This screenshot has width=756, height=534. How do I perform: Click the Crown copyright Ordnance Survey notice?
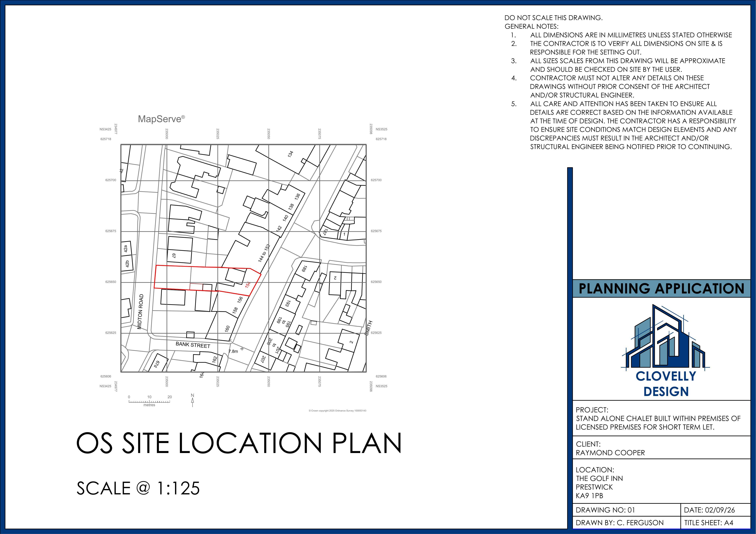coord(338,411)
